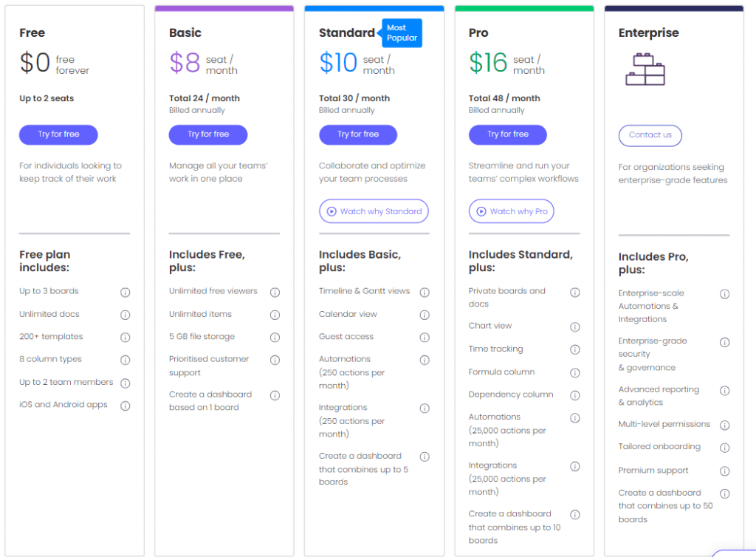Click info icon beside Timeline & Gantt views
Screen dimensions: 756x557
(x=425, y=293)
